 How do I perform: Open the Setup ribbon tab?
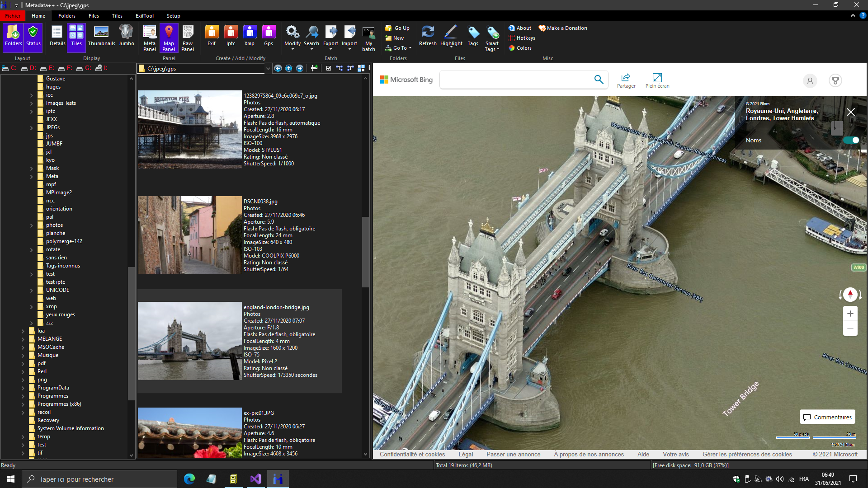coord(173,16)
